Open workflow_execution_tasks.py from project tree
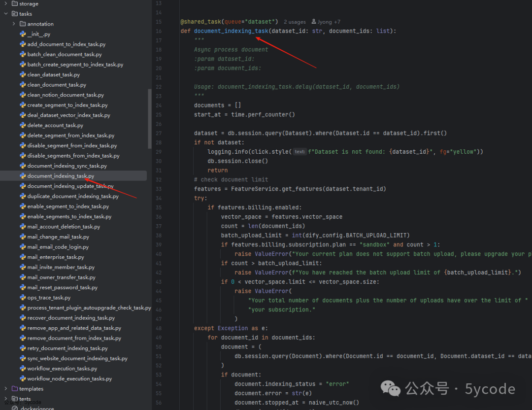Screen dimensions: 532x410 click(62, 369)
